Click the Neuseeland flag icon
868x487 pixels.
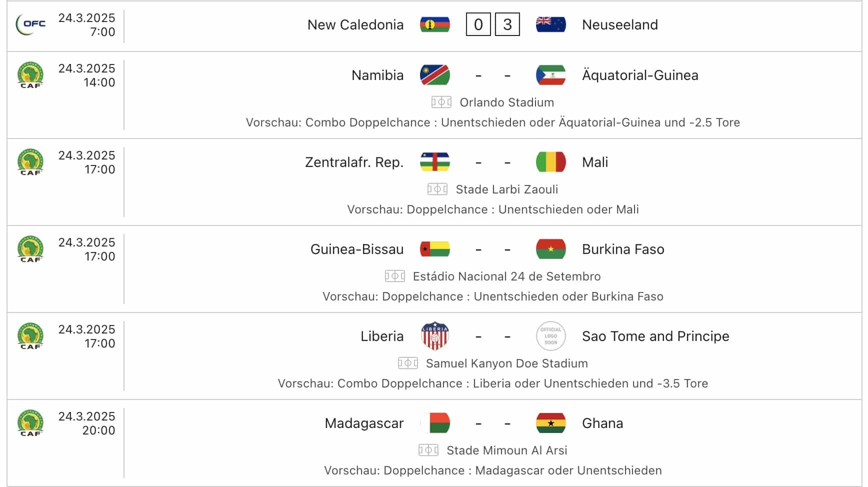point(550,24)
